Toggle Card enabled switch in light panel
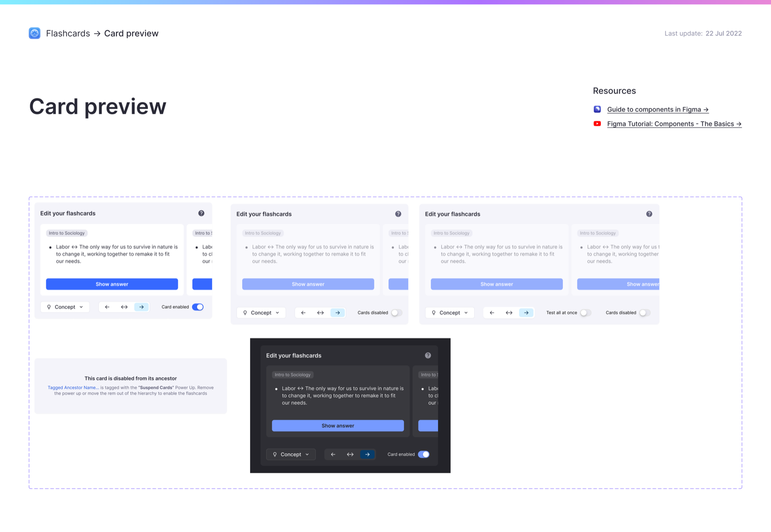Image resolution: width=771 pixels, height=532 pixels. 198,307
